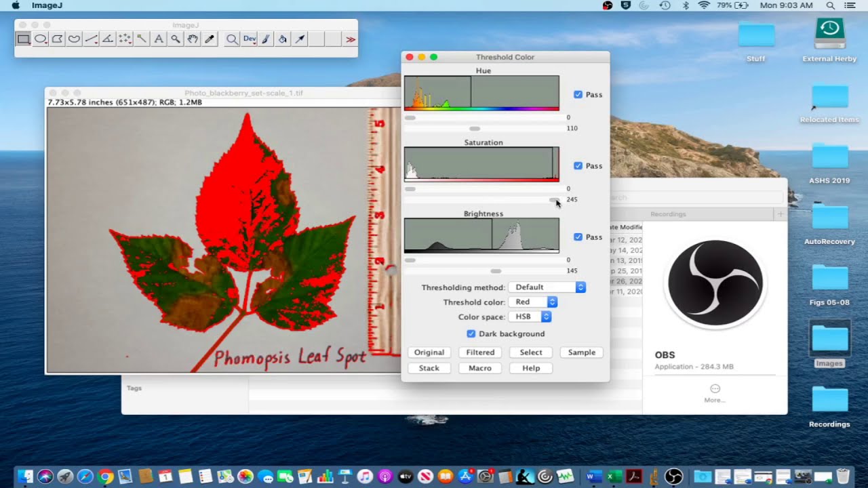Select the Hand scrolling tool
This screenshot has width=868, height=488.
(193, 39)
